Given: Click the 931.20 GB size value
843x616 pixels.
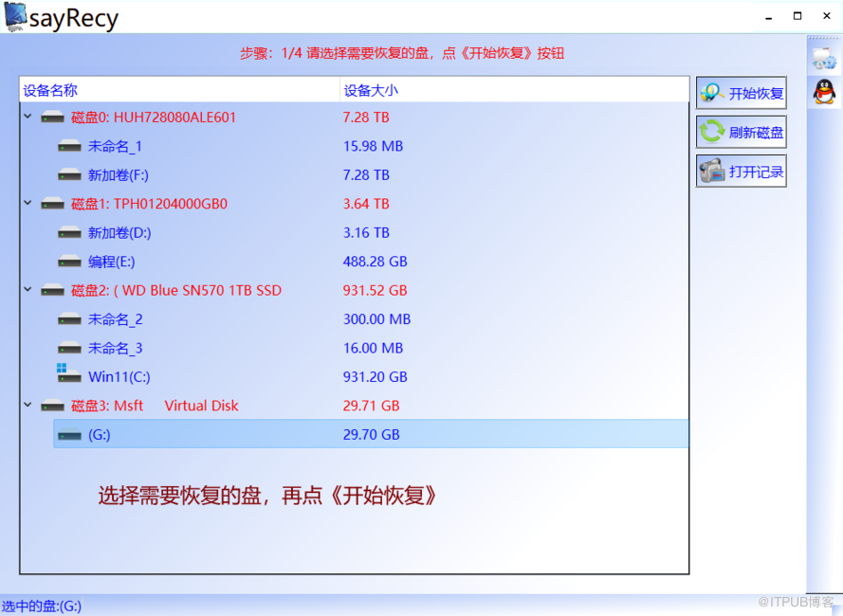Looking at the screenshot, I should pyautogui.click(x=376, y=377).
